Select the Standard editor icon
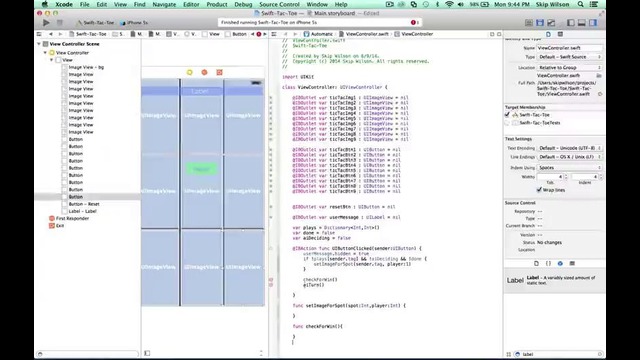This screenshot has width=640, height=360. point(529,23)
